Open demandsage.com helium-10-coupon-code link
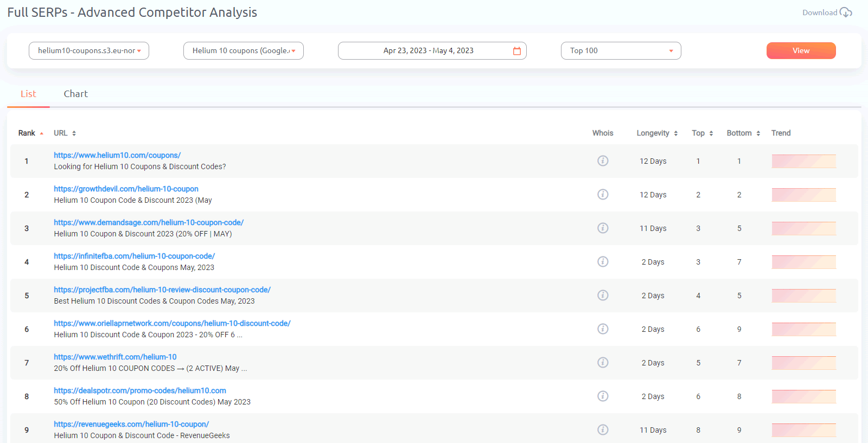This screenshot has height=443, width=868. 149,222
